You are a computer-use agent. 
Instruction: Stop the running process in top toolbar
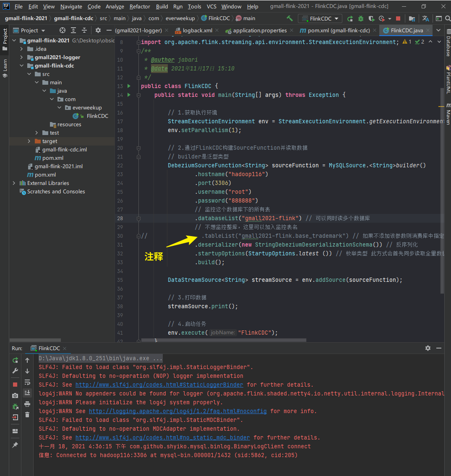point(398,18)
